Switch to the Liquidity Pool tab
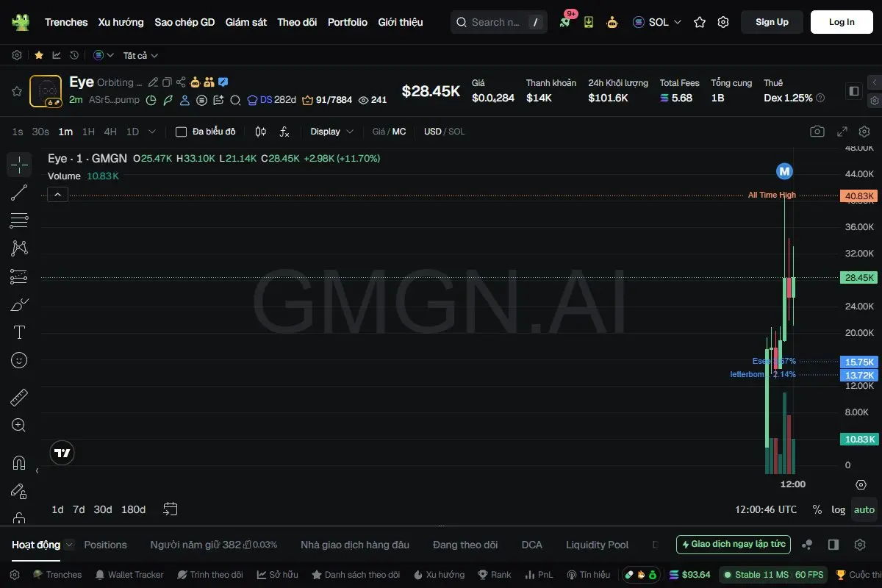The image size is (882, 588). (x=598, y=545)
